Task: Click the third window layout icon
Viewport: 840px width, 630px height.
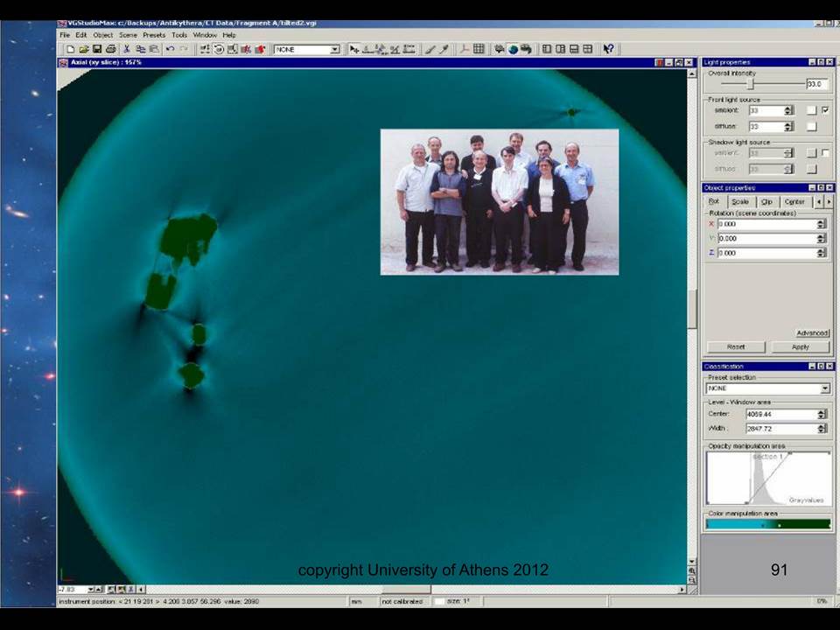Action: click(574, 49)
